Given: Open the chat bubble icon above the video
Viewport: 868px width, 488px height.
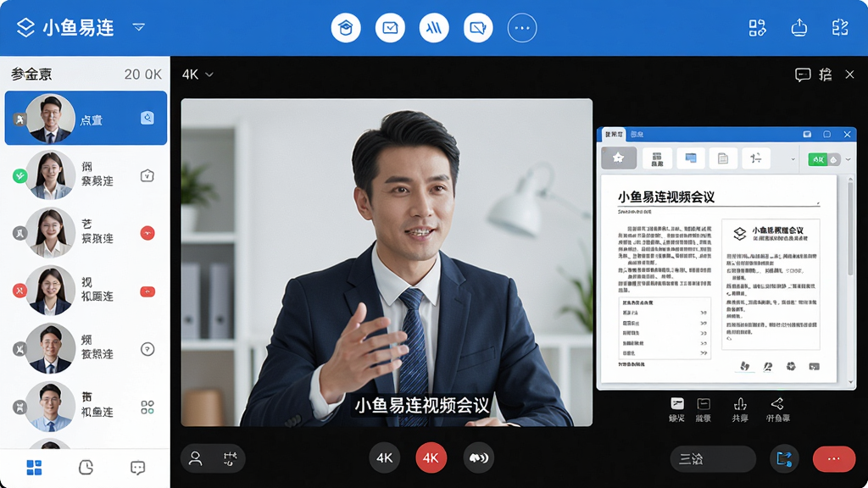Looking at the screenshot, I should coord(803,75).
